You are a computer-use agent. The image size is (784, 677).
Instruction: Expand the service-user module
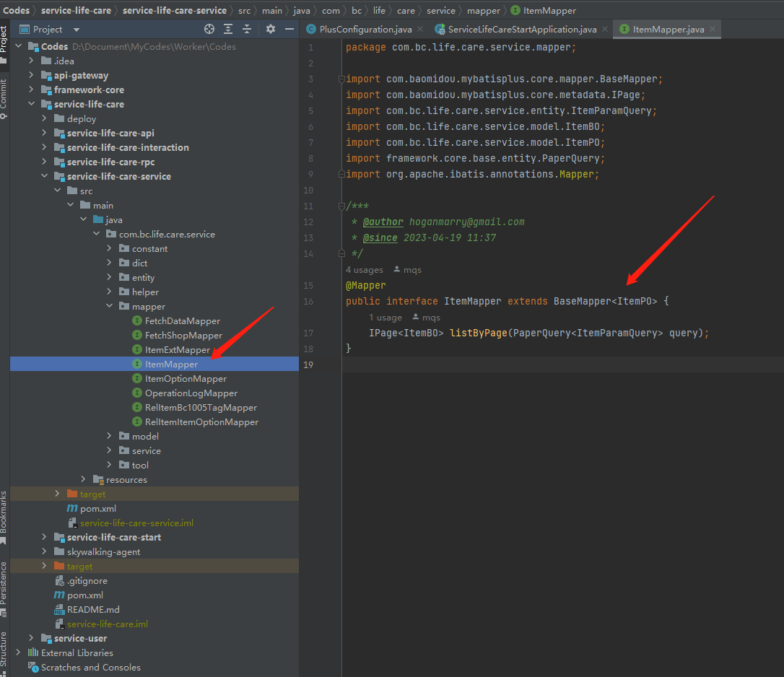(32, 638)
